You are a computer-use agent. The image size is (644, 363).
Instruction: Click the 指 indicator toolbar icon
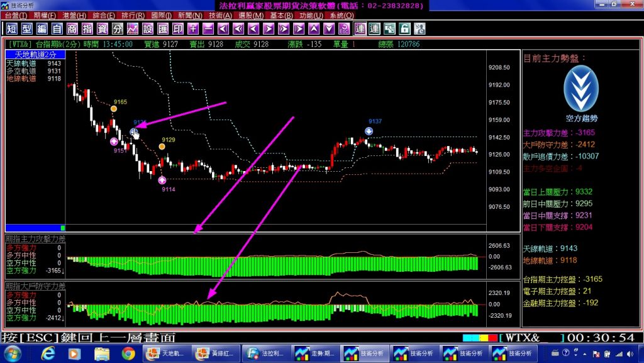tap(87, 28)
